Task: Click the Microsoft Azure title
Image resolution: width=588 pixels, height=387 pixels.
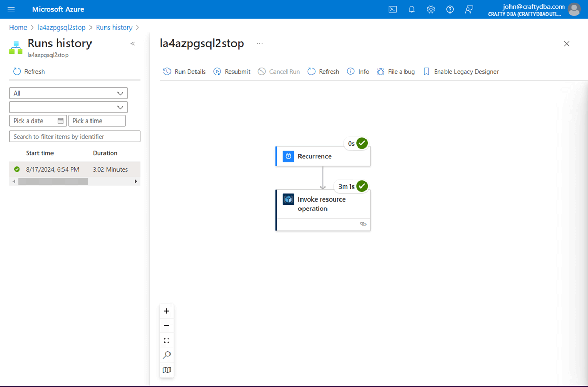Action: (x=58, y=9)
